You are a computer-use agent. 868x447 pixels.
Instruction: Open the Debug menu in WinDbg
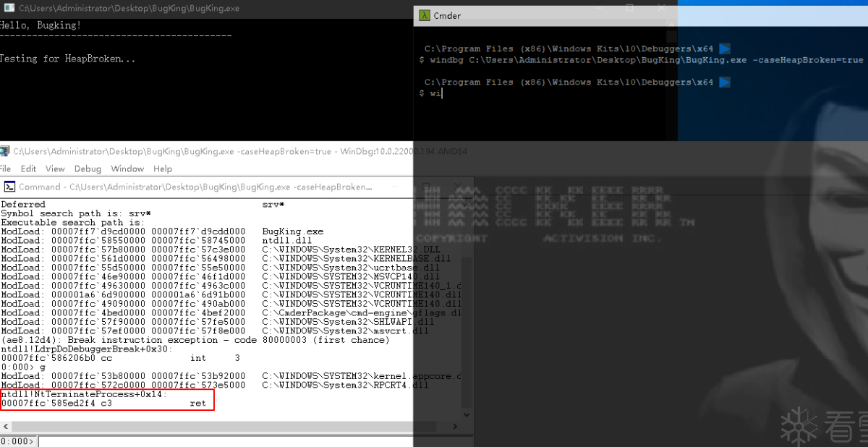88,169
